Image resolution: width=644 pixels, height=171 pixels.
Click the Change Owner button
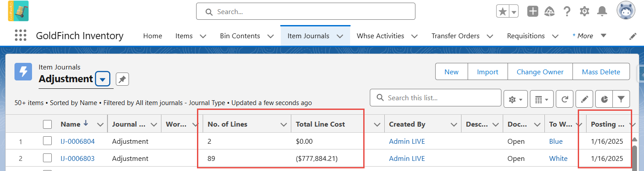(x=540, y=72)
